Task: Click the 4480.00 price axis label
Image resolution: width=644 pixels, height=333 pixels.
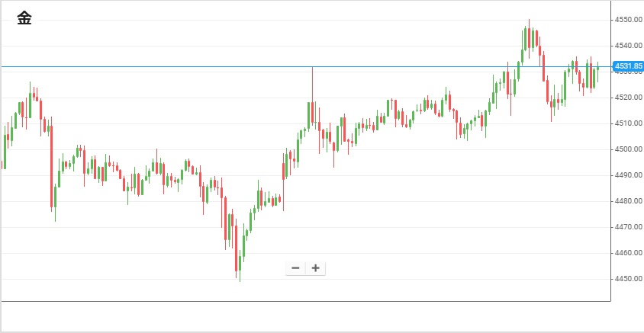Action: pyautogui.click(x=628, y=200)
